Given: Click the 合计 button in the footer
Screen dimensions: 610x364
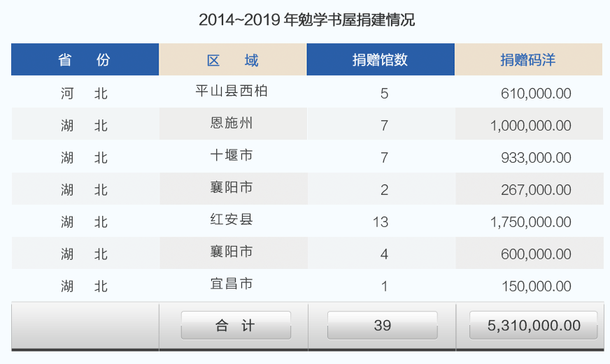Looking at the screenshot, I should 236,325.
